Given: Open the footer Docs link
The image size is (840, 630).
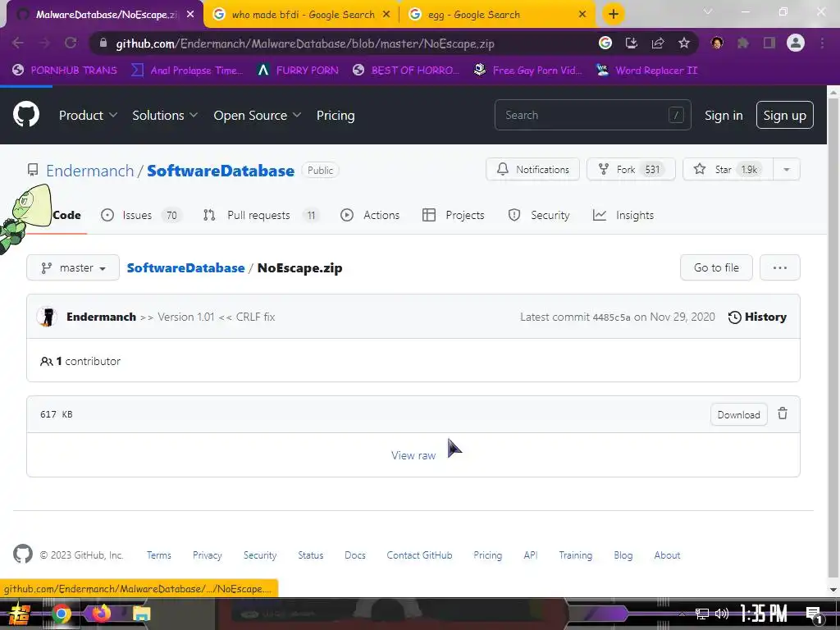Looking at the screenshot, I should tap(354, 555).
